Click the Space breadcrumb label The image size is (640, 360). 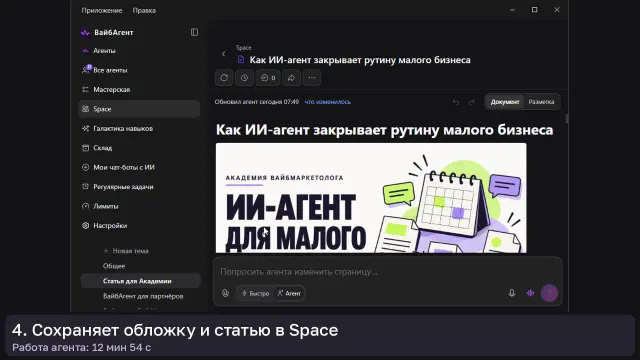point(244,48)
